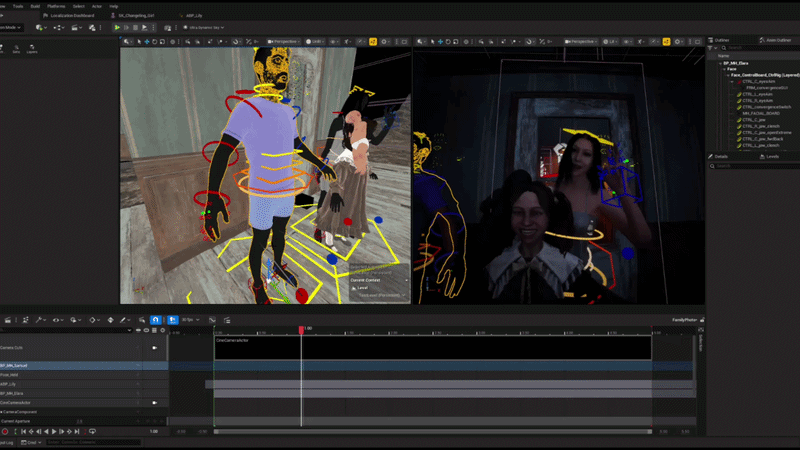Click the Outliner filter funnel icon
Image resolution: width=800 pixels, height=450 pixels.
pyautogui.click(x=710, y=48)
